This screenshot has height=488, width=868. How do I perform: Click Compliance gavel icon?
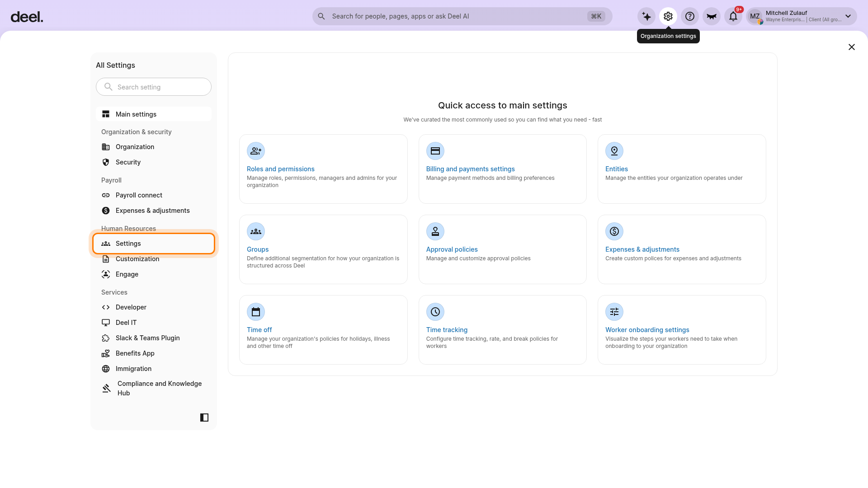point(107,388)
